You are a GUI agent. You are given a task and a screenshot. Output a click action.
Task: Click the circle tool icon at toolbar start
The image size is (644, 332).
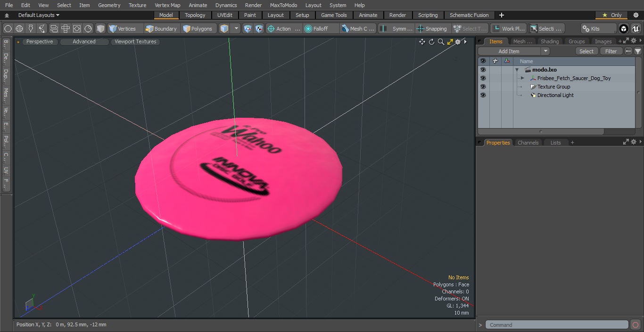tap(8, 29)
